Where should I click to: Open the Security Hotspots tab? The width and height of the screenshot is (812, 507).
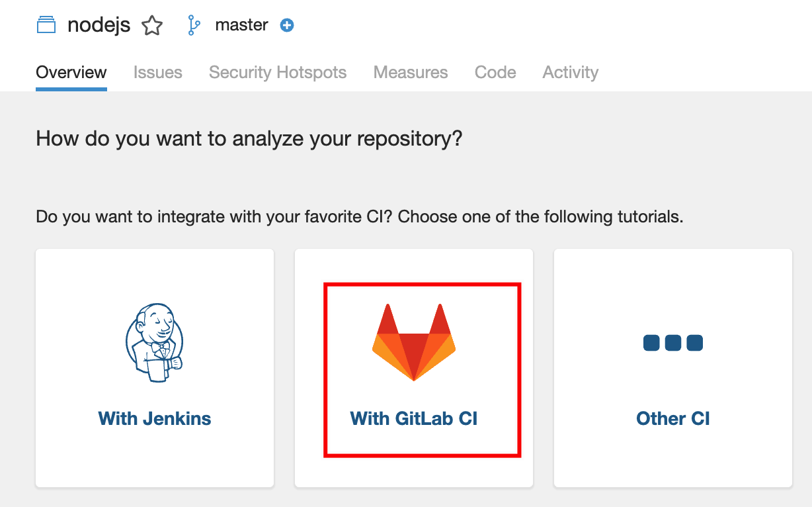point(278,73)
